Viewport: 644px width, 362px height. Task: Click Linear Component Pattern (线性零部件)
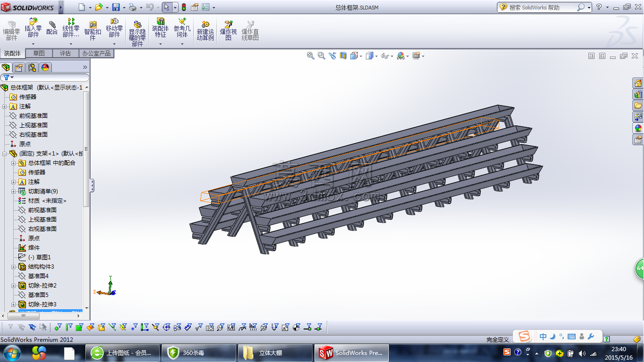71,28
